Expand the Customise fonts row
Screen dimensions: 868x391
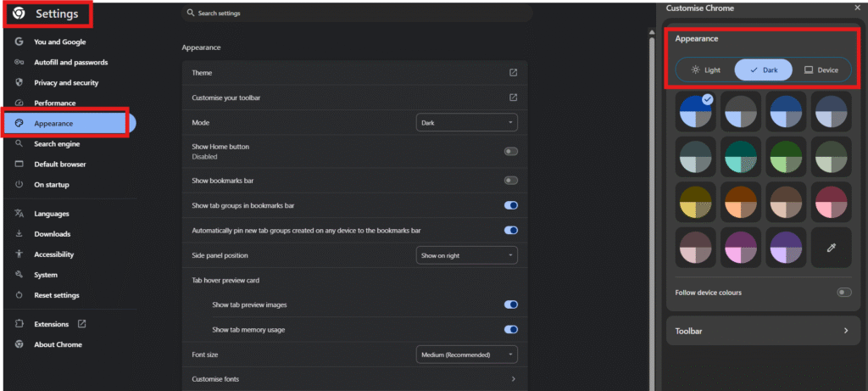pos(355,379)
